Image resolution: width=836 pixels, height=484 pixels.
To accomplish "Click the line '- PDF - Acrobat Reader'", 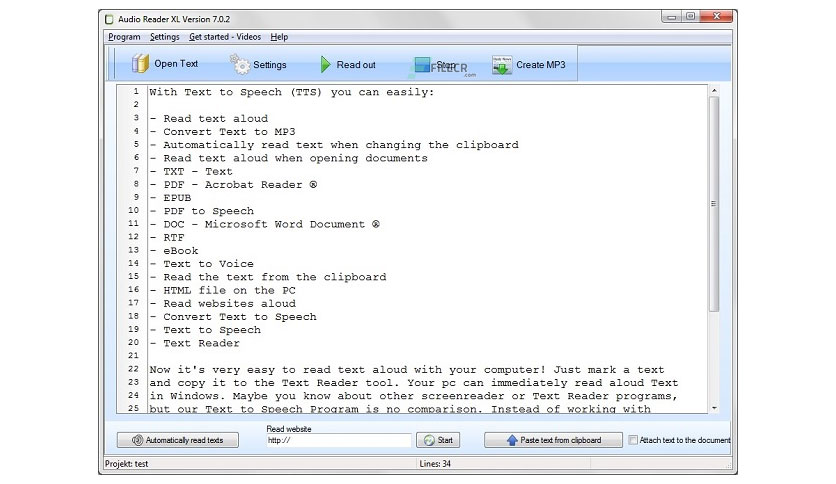I will (233, 184).
